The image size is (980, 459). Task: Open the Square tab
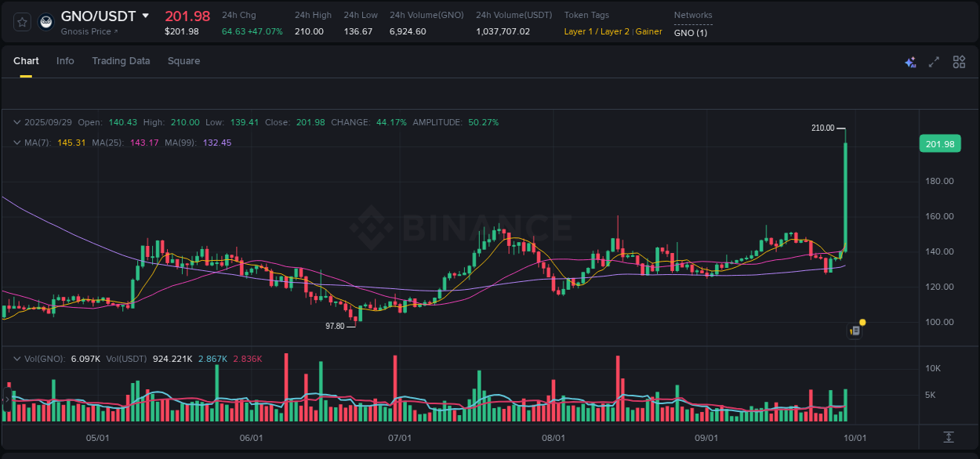(x=183, y=60)
